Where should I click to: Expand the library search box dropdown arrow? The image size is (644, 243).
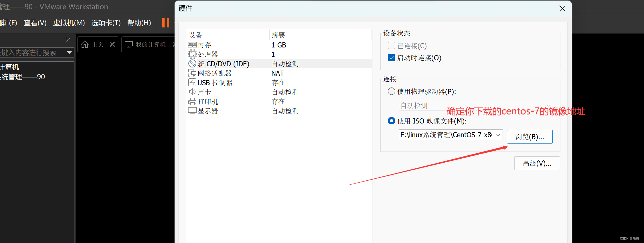coord(69,52)
